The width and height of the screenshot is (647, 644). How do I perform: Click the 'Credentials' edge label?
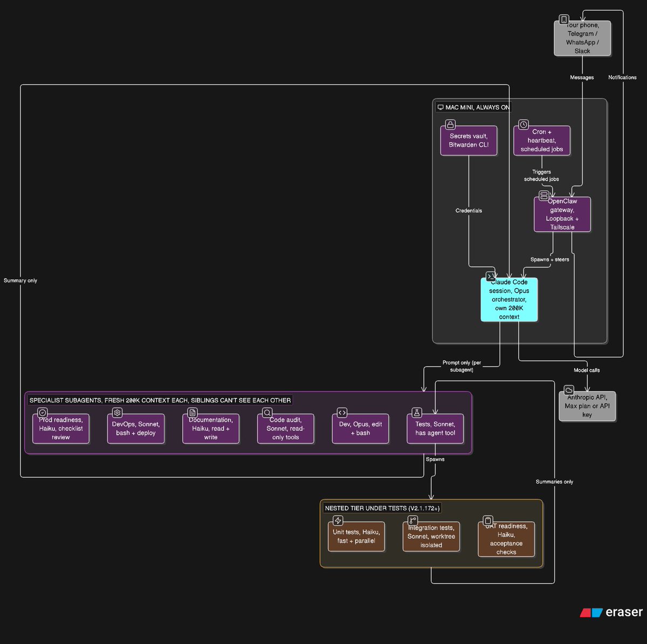click(x=469, y=211)
